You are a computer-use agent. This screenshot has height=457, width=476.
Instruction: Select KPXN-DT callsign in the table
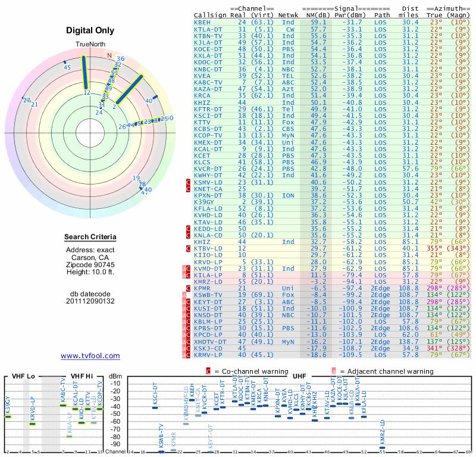(x=208, y=196)
